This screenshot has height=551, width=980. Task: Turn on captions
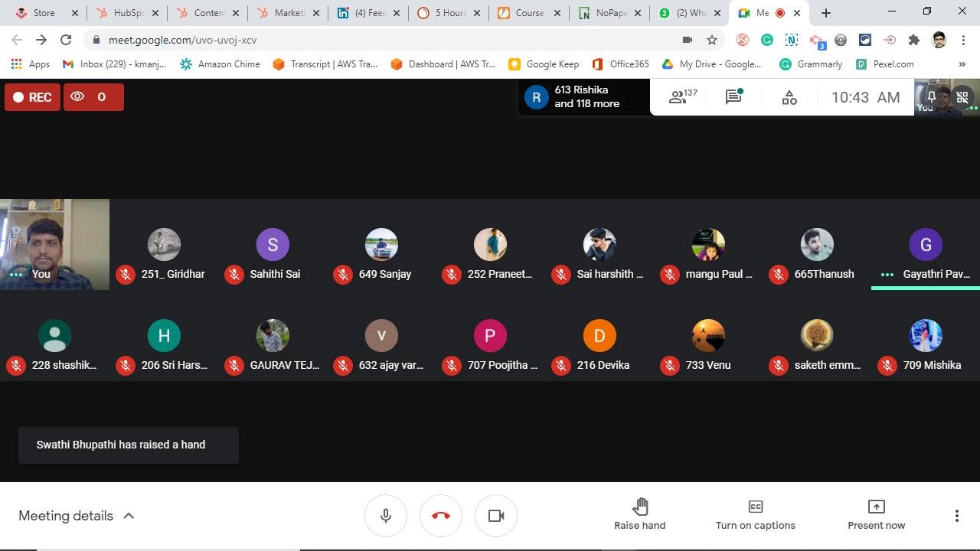[x=755, y=515]
